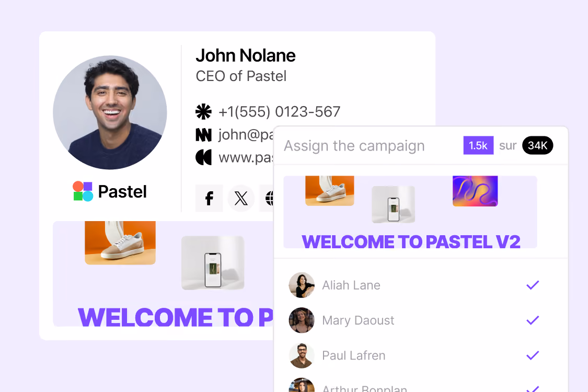
Task: Click the Assign the campaign field
Action: pos(354,145)
